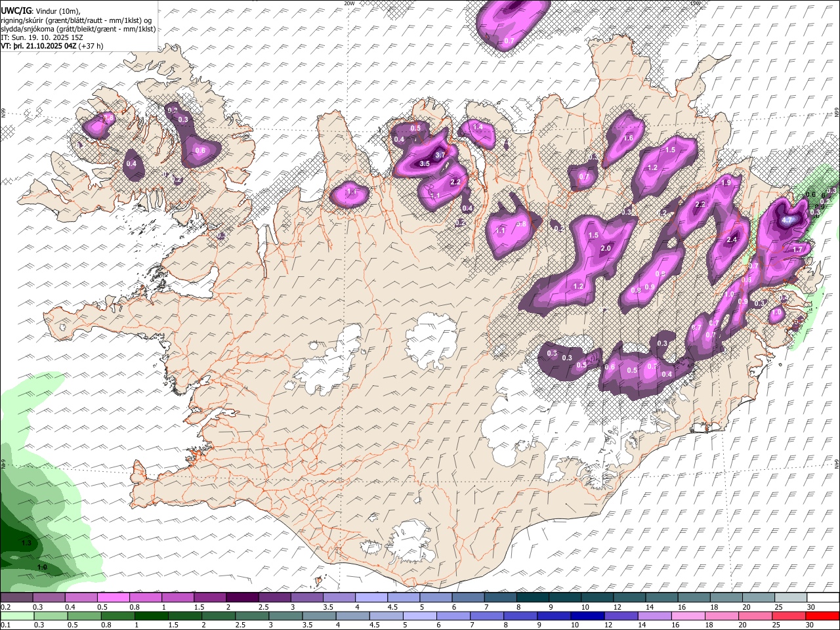Click the bright pink 0.5 swatch in upper legend row

tap(113, 598)
